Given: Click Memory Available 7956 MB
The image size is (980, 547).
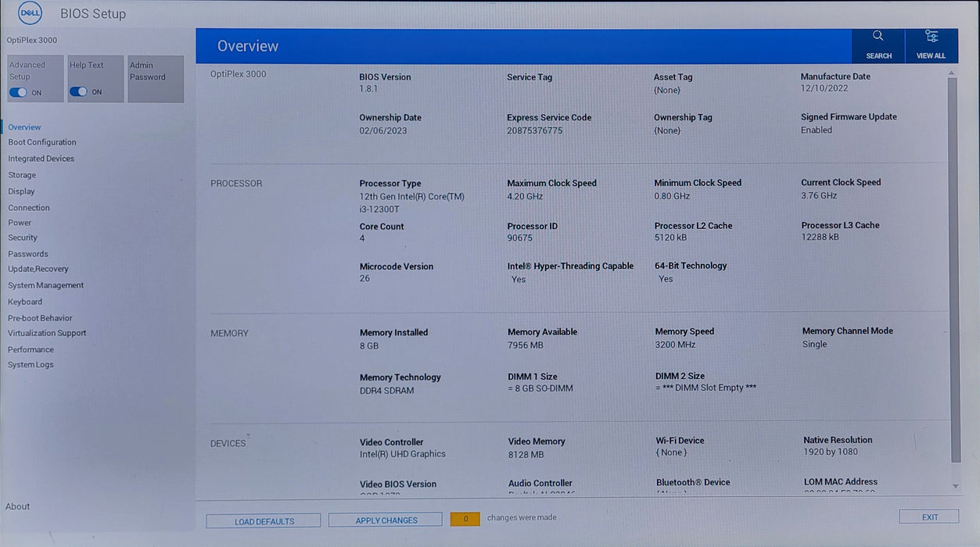Looking at the screenshot, I should (x=526, y=345).
